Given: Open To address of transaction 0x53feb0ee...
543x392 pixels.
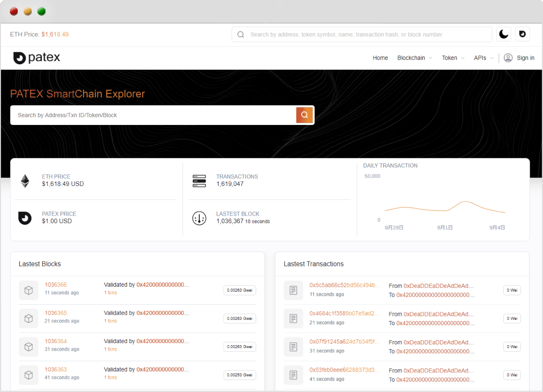Looking at the screenshot, I should click(x=435, y=380).
